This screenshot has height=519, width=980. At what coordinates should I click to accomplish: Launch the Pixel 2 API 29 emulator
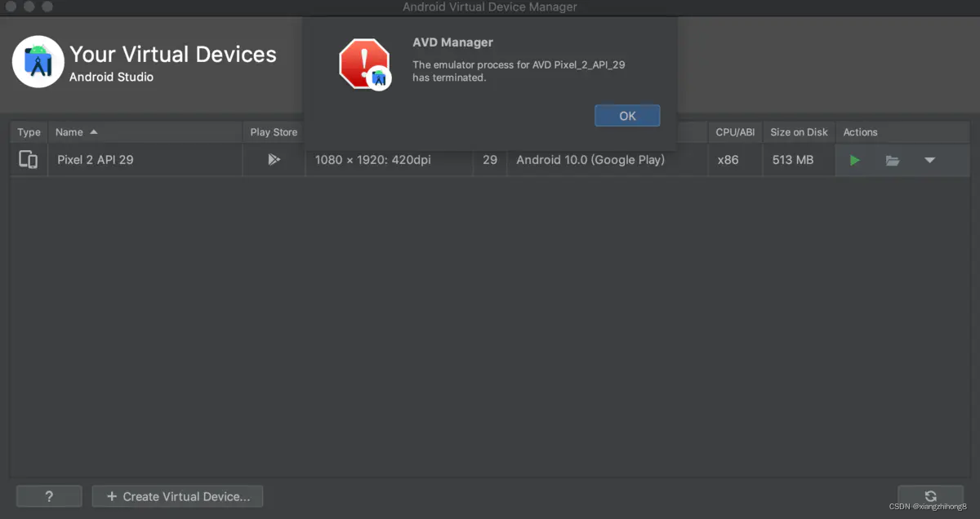pos(854,160)
